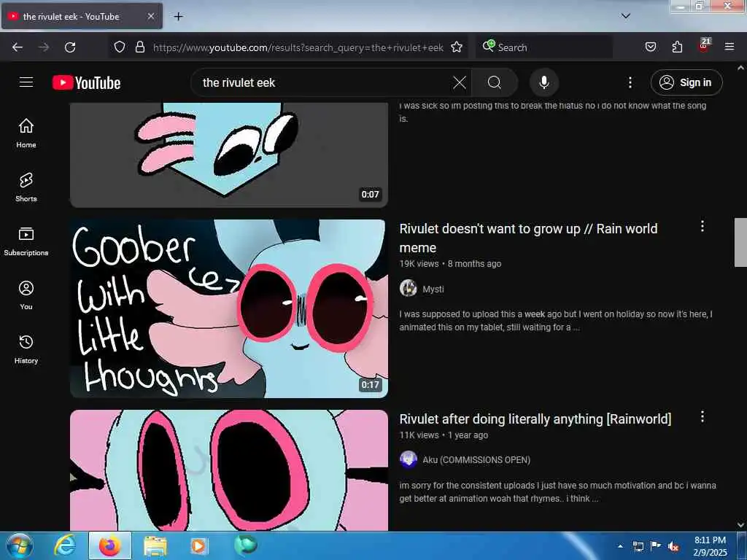Visit the Mysti channel name
Viewport: 747px width, 560px height.
coord(433,289)
